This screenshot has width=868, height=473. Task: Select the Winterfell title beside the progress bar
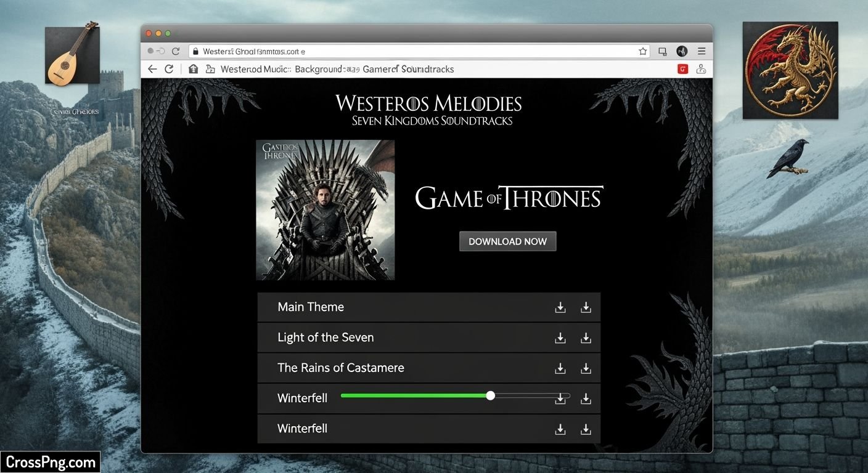click(303, 398)
